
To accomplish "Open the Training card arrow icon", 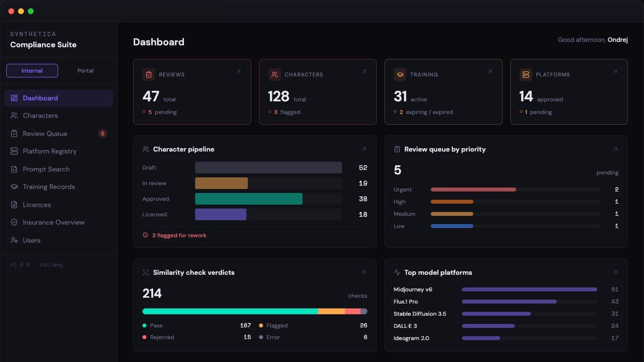I will point(490,72).
